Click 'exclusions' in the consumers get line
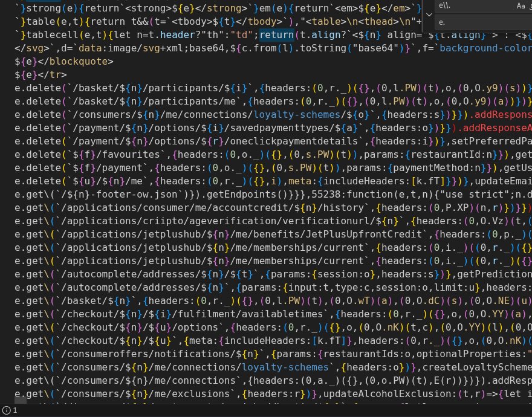 [x=201, y=394]
